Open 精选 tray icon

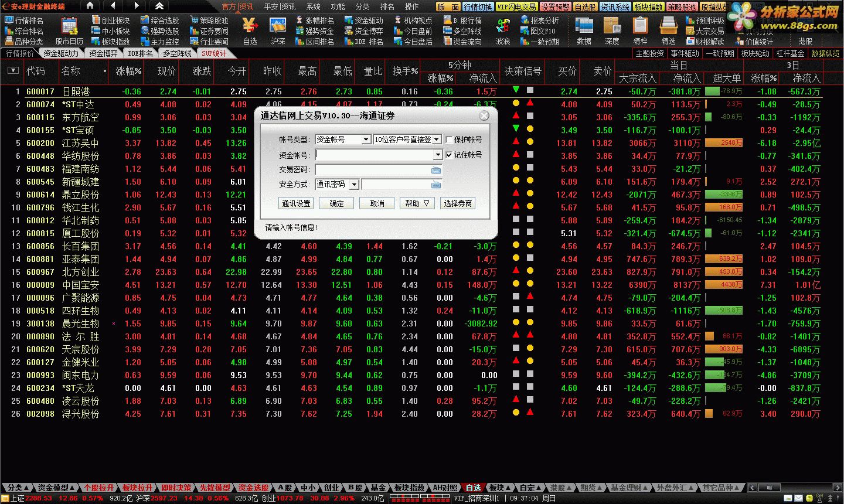pos(668,32)
